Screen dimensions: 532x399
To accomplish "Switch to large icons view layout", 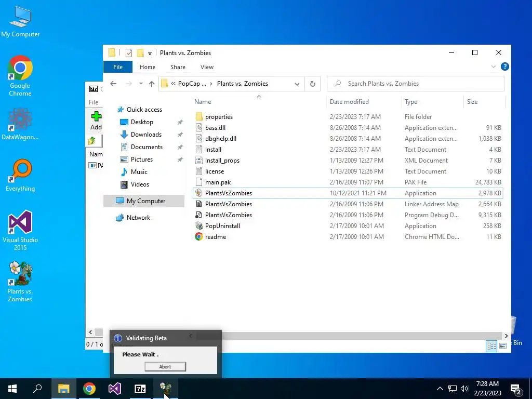I will [503, 345].
